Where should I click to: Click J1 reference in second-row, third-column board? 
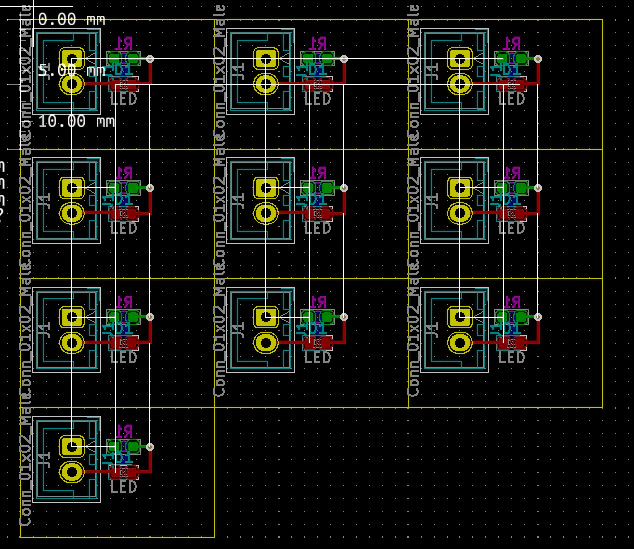[433, 201]
